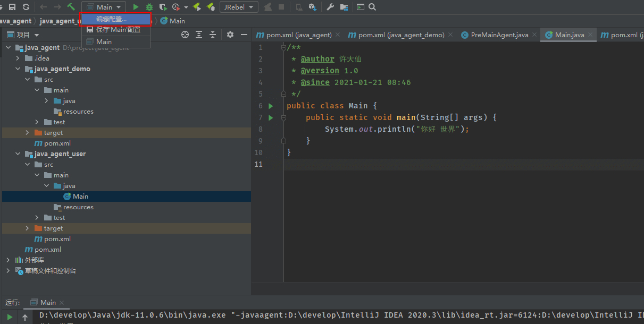Click the Main breadcrumb in navigation bar

click(173, 21)
